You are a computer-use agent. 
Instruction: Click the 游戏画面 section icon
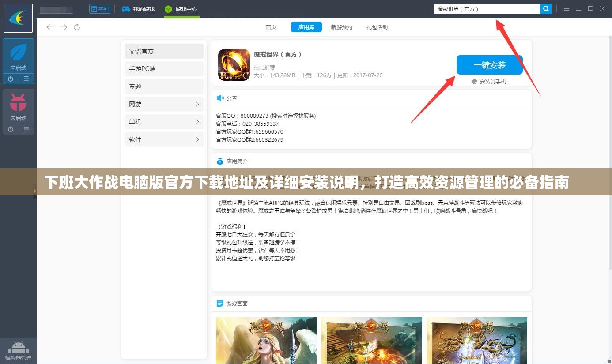pos(220,304)
